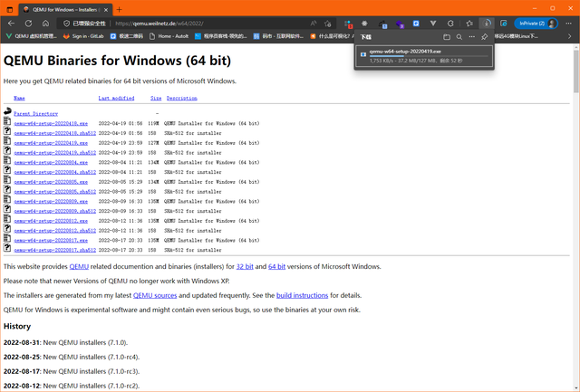
Task: Go to the browser Home page
Action: [x=45, y=24]
